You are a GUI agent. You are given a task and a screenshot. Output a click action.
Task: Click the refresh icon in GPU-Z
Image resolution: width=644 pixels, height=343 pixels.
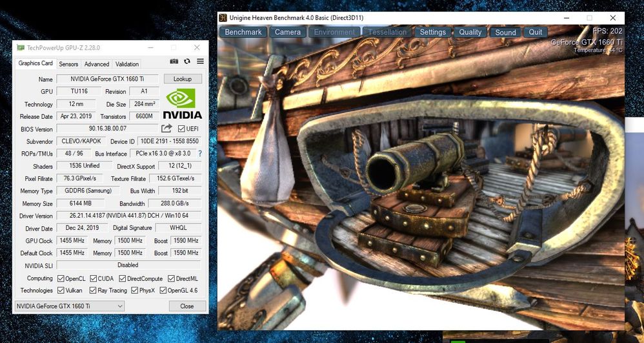187,61
